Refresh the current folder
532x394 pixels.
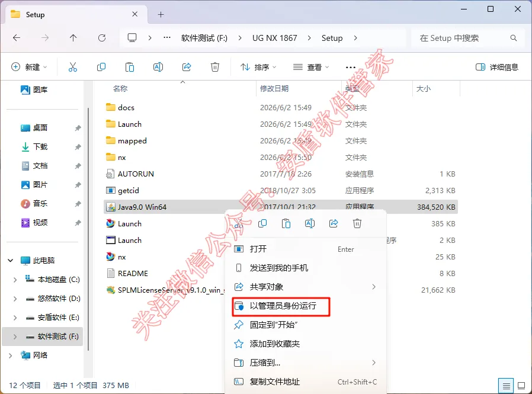[x=102, y=38]
